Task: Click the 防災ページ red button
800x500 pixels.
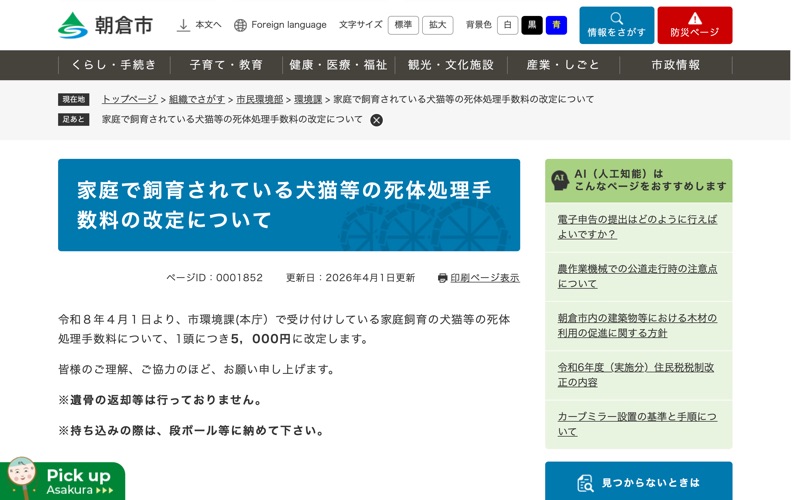Action: tap(695, 25)
